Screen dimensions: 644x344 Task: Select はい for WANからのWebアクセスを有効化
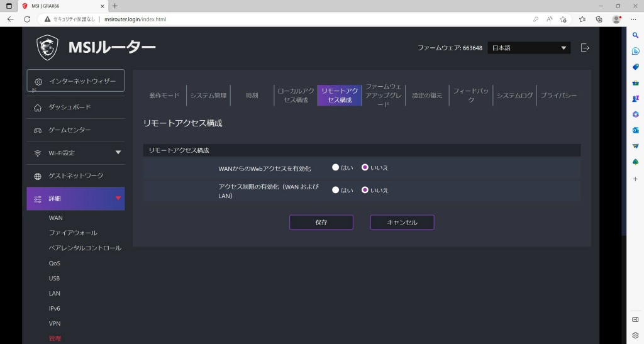[x=336, y=167]
